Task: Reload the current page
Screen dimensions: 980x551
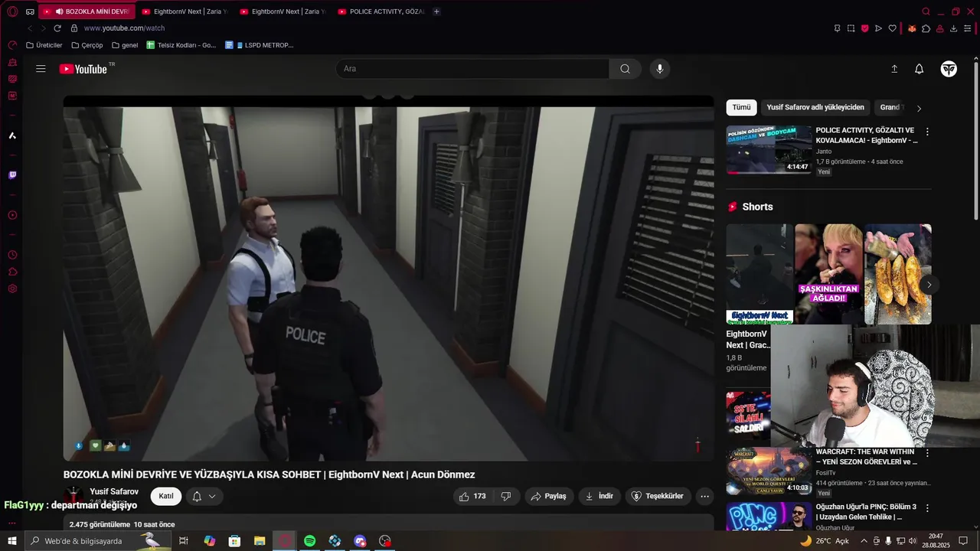Action: tap(57, 28)
